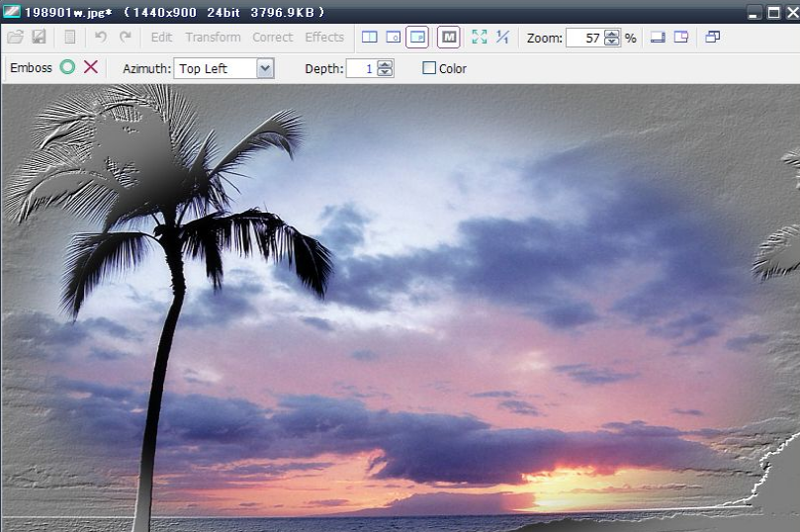This screenshot has width=800, height=532.
Task: Apply the Emboss effect with green circle
Action: [x=67, y=67]
